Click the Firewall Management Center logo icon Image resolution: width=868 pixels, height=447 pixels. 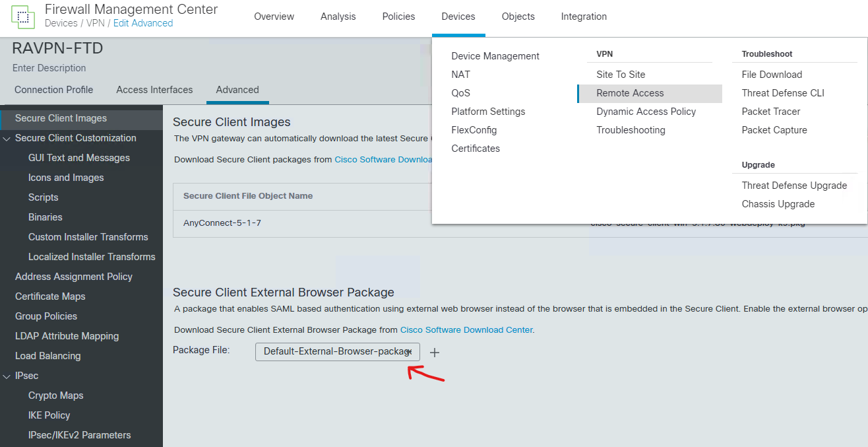(x=24, y=17)
